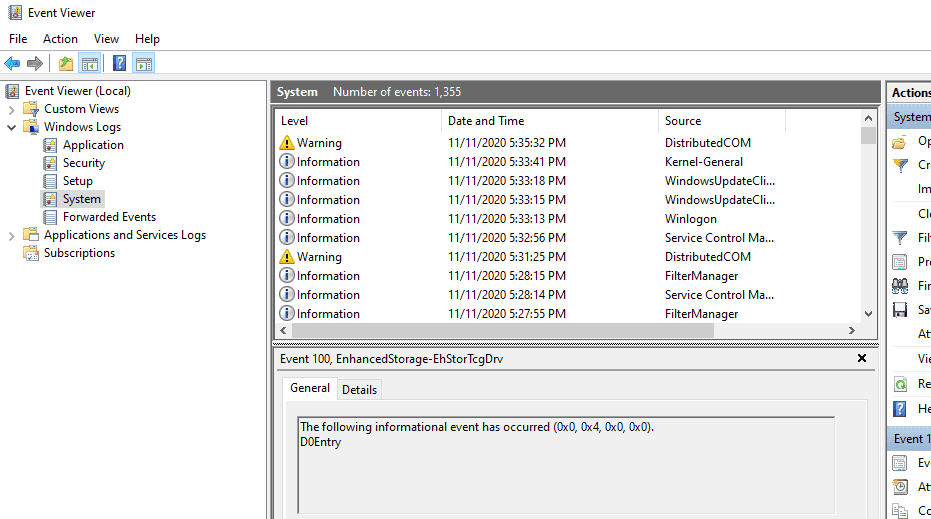This screenshot has height=519, width=931.
Task: Open the Help menu
Action: pos(147,39)
